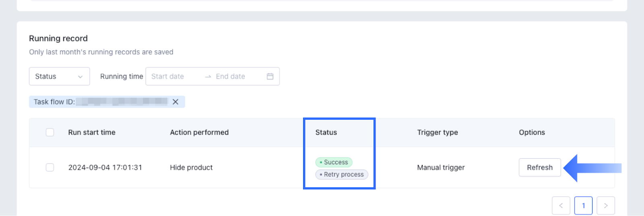Click the Retry process status badge
644x216 pixels.
(x=341, y=174)
